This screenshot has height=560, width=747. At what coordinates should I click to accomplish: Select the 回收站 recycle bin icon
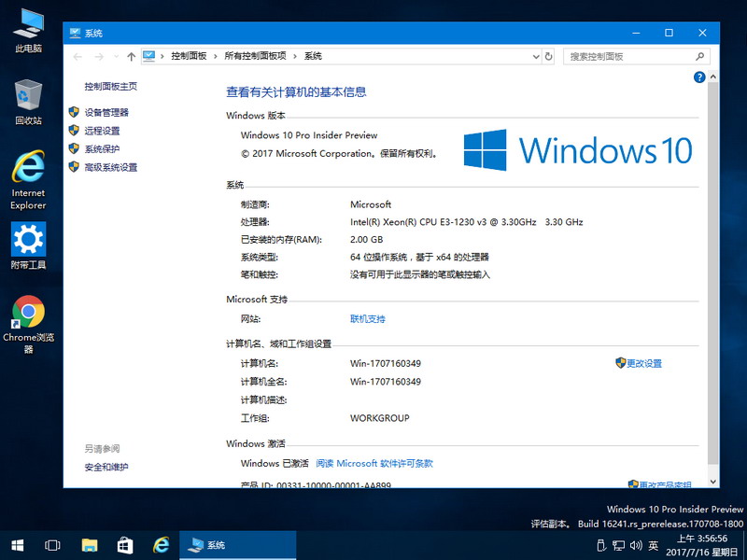click(x=29, y=102)
